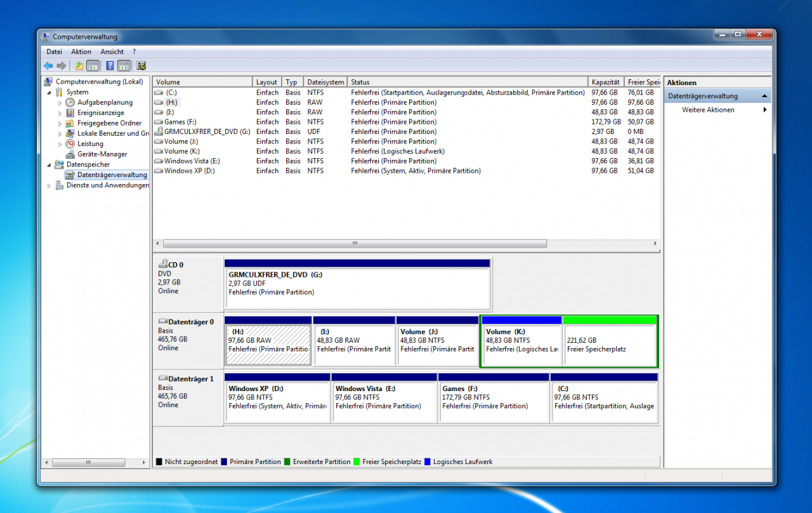Expand Dienste und Anwendungen tree node
This screenshot has width=812, height=513.
pos(49,185)
